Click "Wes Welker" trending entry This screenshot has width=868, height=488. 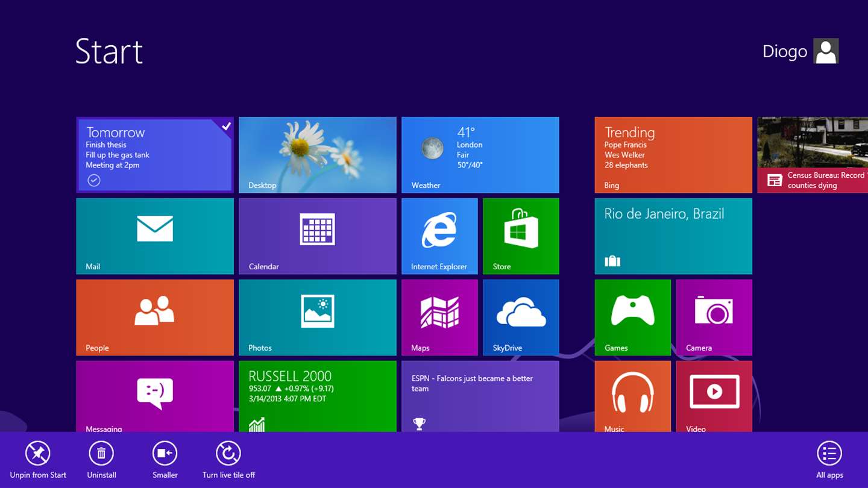coord(624,155)
